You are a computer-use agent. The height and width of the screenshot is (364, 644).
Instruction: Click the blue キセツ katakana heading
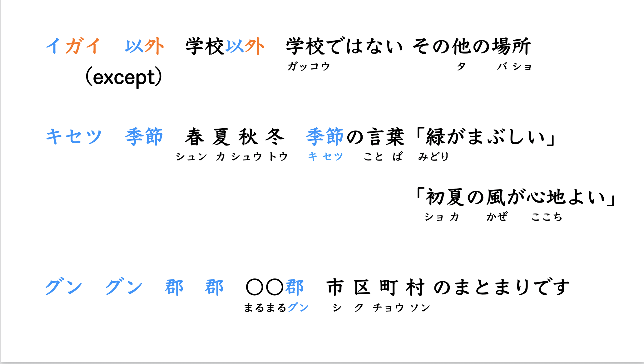74,136
